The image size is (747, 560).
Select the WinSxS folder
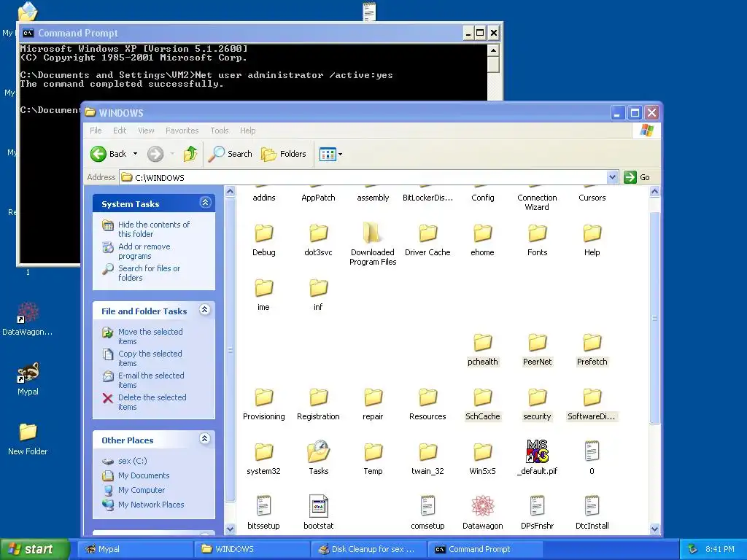(x=483, y=459)
